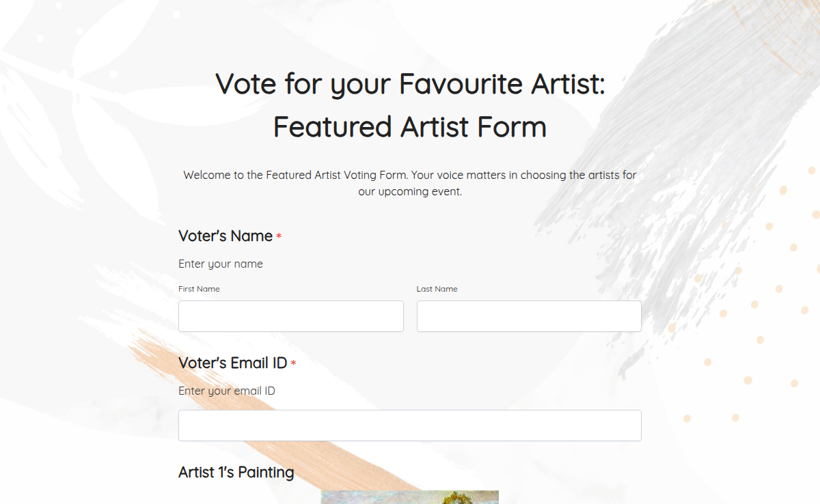Click the "Artist 1's Painting" heading
Screen dimensions: 820x504
point(236,472)
